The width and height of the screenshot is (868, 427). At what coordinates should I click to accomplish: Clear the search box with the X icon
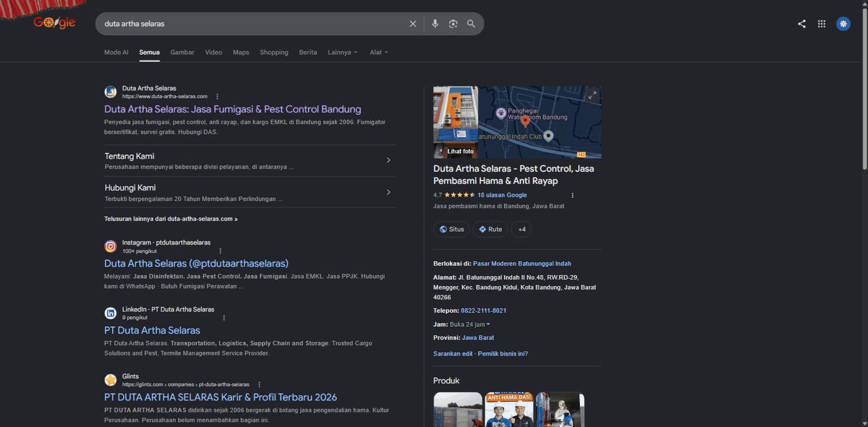point(413,24)
